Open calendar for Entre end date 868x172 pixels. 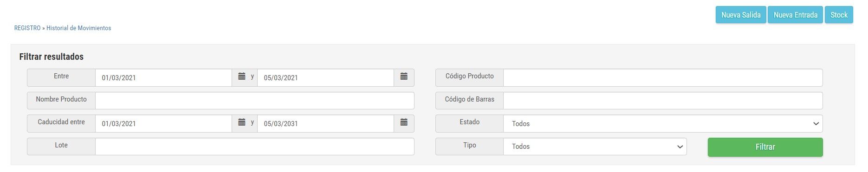coord(404,77)
